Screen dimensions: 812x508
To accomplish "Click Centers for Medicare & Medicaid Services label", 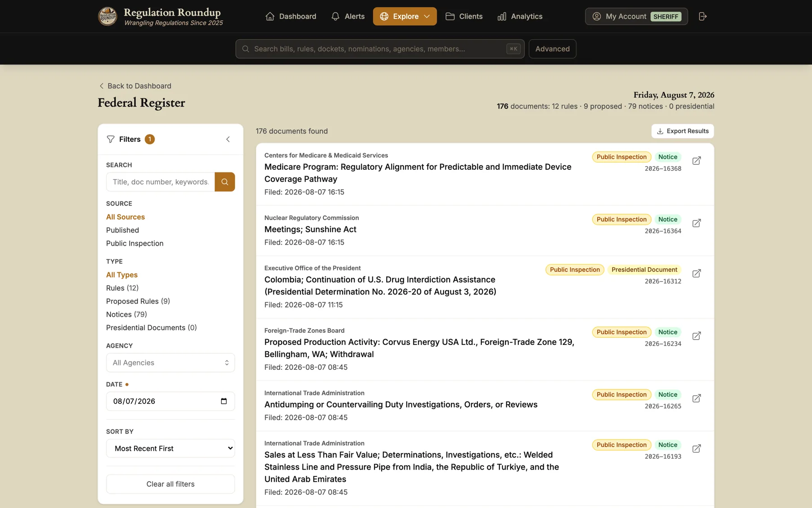I will pyautogui.click(x=326, y=155).
